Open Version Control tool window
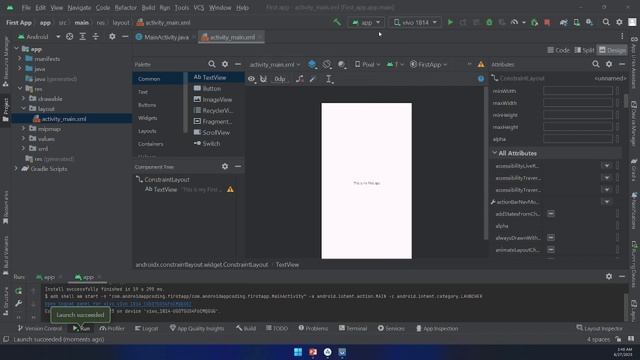The image size is (640, 360). (40, 328)
